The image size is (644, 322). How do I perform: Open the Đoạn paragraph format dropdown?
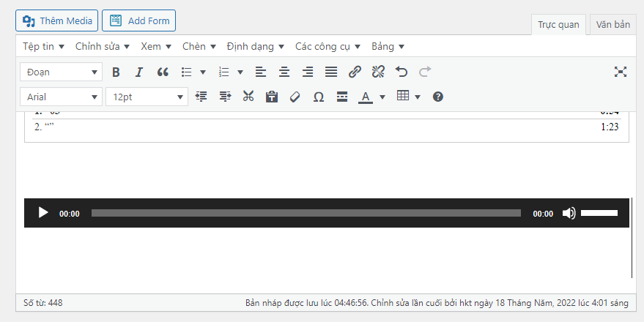[61, 72]
